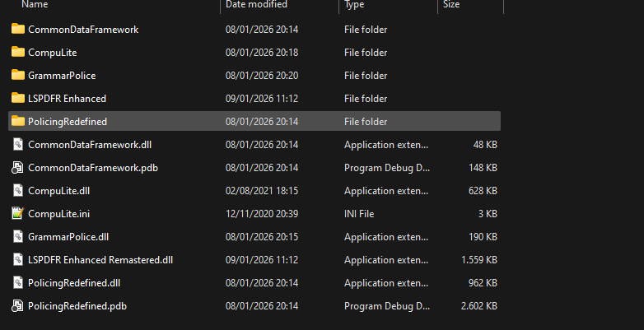Select the PolicingRedefined.pdb file name

(77, 306)
